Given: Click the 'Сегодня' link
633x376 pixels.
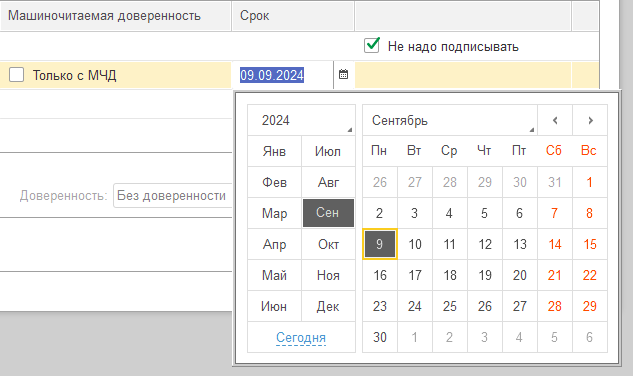Looking at the screenshot, I should [301, 337].
